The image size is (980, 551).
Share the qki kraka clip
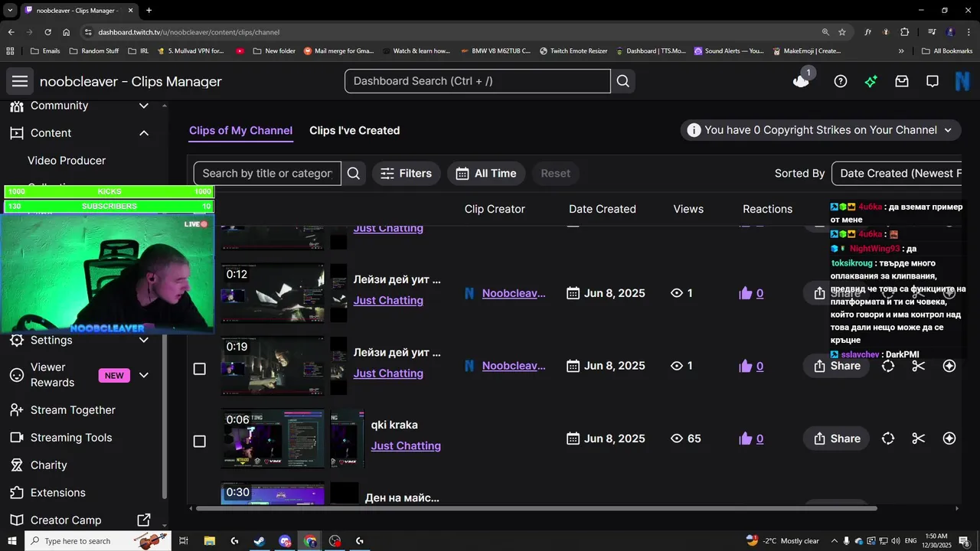click(837, 439)
